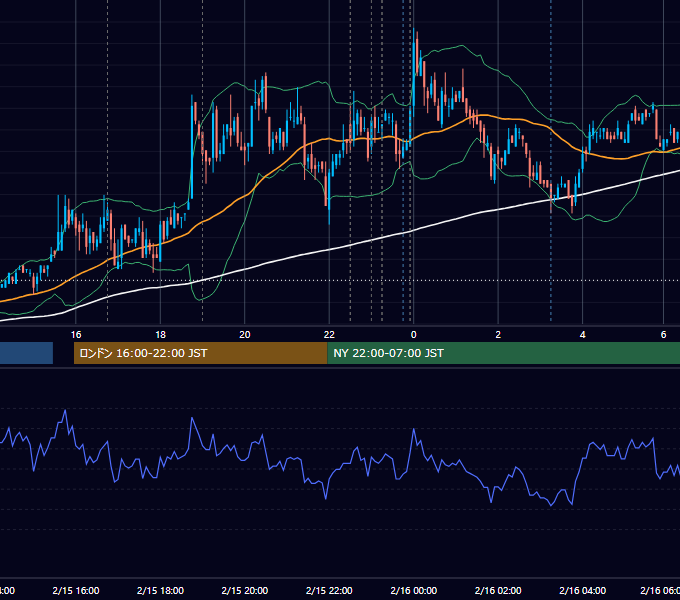Click the ロンドン 16:00-22:00 JST session bar

[200, 353]
